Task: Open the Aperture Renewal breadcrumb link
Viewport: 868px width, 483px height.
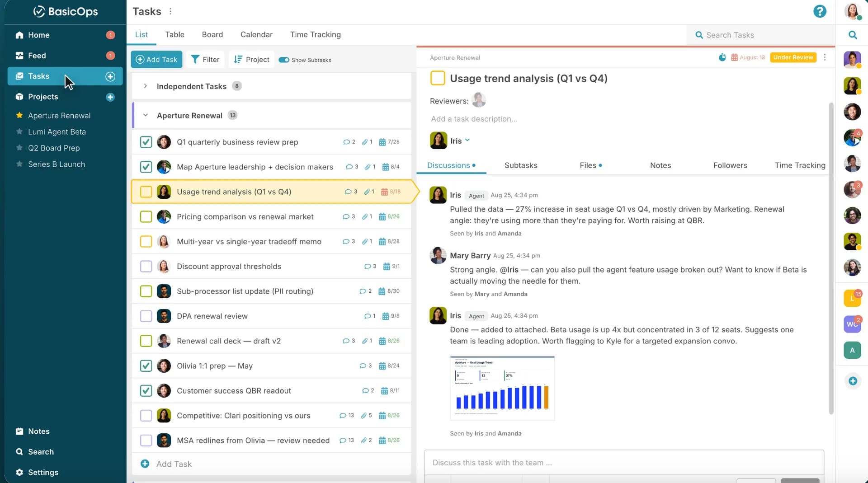Action: [455, 58]
